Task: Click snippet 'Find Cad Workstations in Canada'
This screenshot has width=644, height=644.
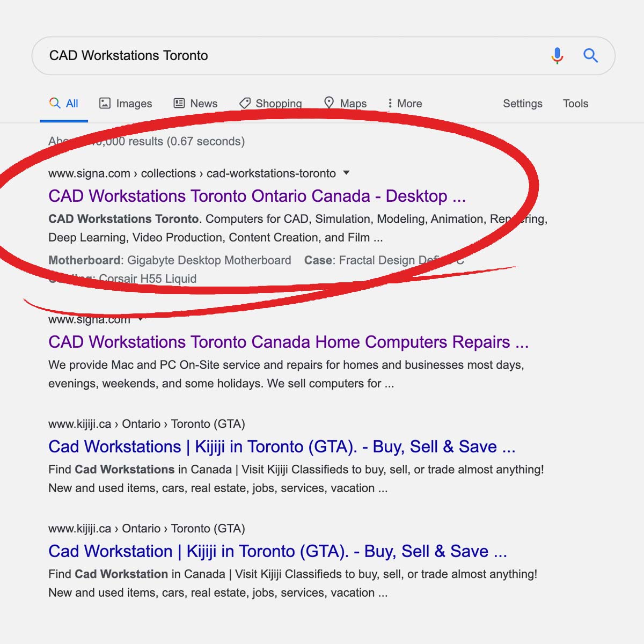Action: (x=140, y=470)
